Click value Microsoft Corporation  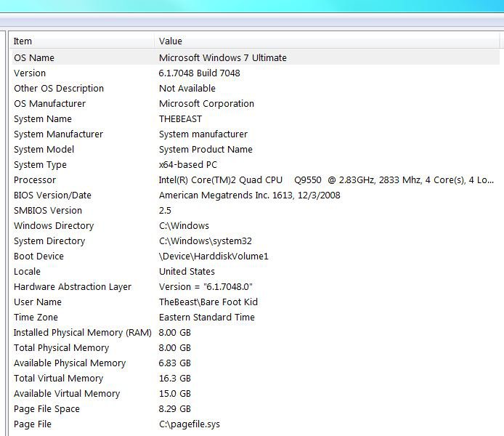[206, 103]
